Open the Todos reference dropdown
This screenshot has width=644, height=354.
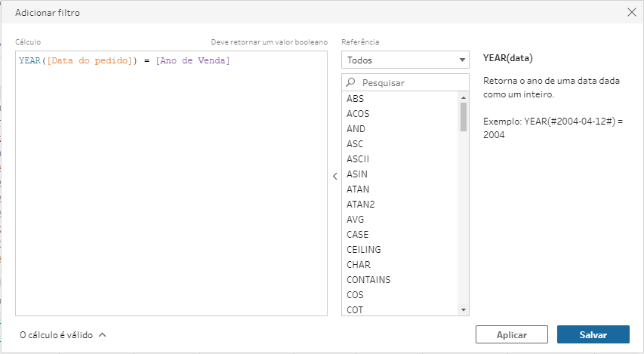405,60
